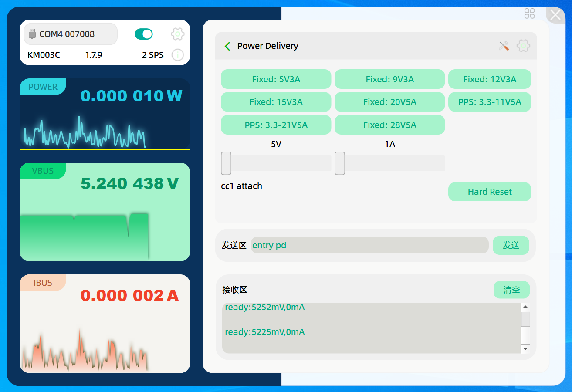This screenshot has width=572, height=392.
Task: Select the Fixed: 9V3A power profile
Action: [389, 79]
